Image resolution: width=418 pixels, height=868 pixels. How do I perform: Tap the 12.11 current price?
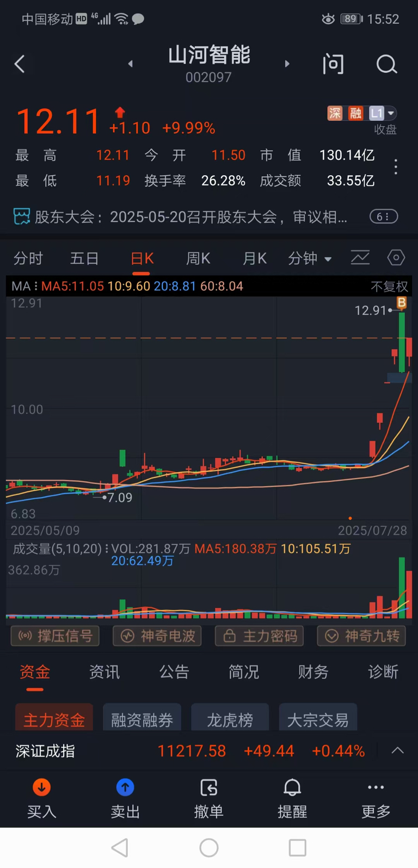58,121
